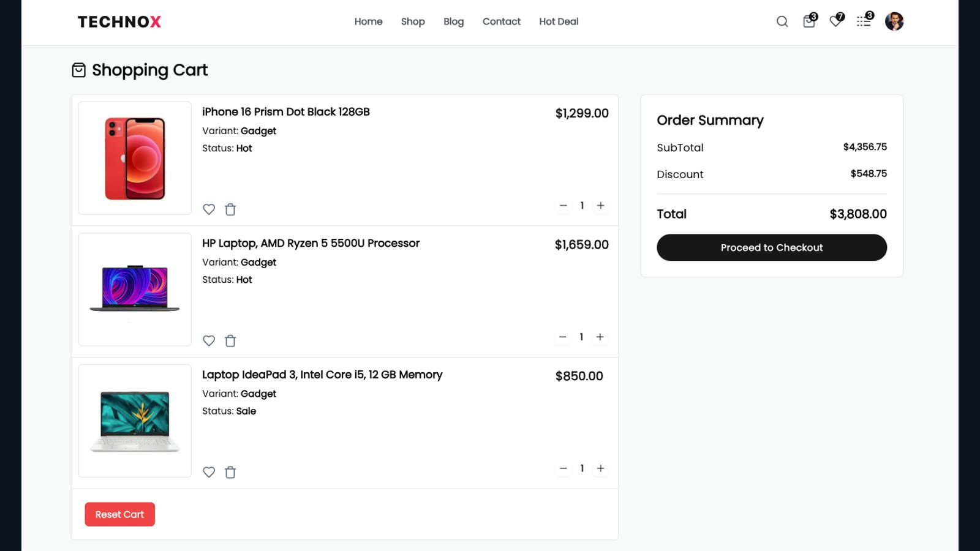The height and width of the screenshot is (551, 980).
Task: Favorite the Laptop IdeaPad 3 with heart icon
Action: pos(209,472)
